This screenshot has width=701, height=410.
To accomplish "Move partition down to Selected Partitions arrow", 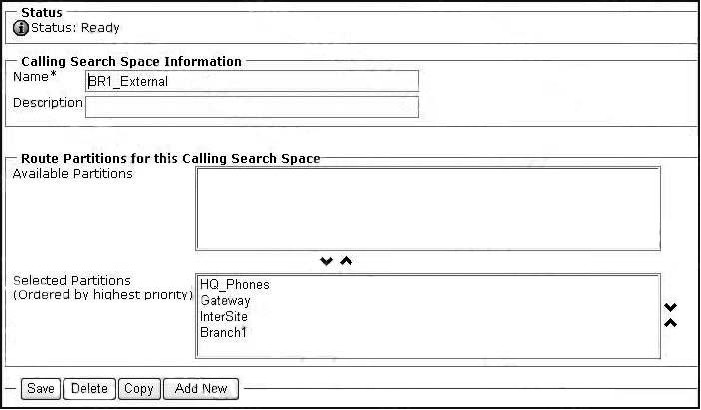I will coord(326,261).
